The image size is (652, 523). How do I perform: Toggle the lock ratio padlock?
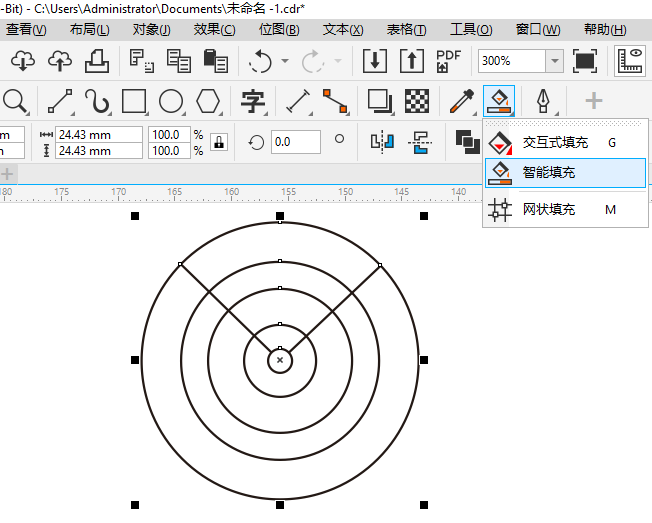click(218, 142)
